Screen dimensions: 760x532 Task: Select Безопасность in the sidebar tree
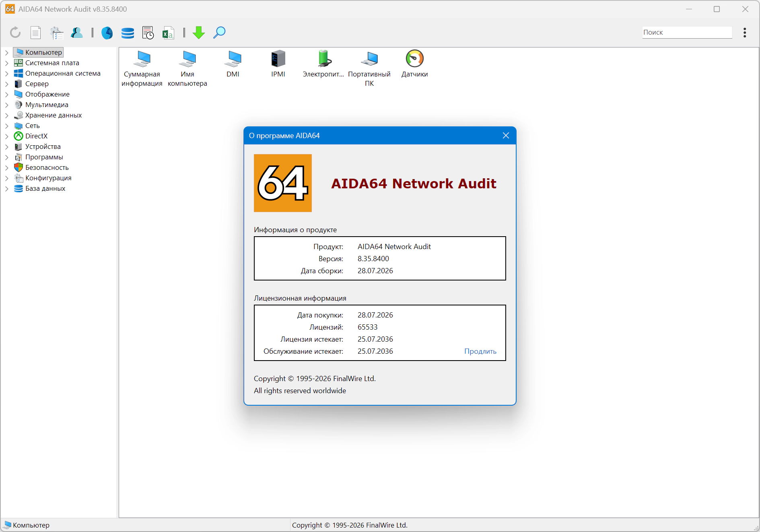pos(47,167)
